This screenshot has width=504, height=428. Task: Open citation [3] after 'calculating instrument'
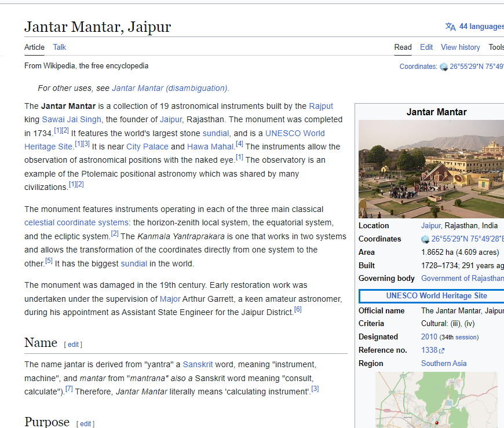point(315,389)
